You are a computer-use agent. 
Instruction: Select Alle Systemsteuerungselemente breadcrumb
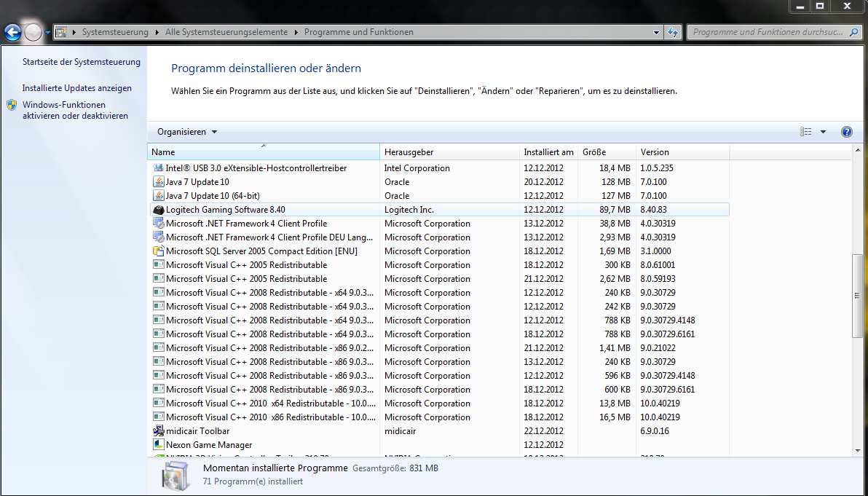226,32
